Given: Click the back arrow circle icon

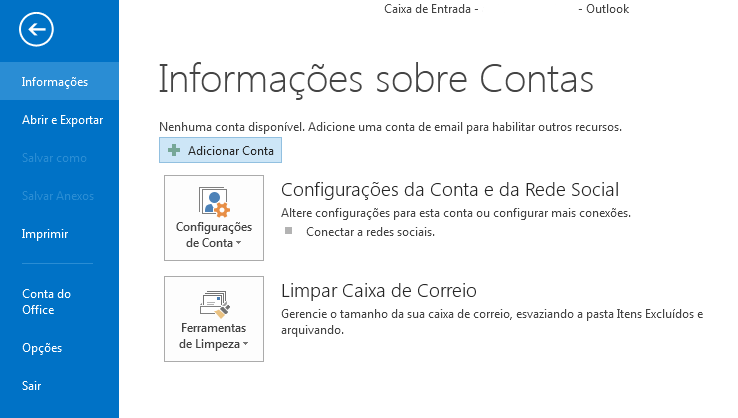Looking at the screenshot, I should (x=36, y=29).
